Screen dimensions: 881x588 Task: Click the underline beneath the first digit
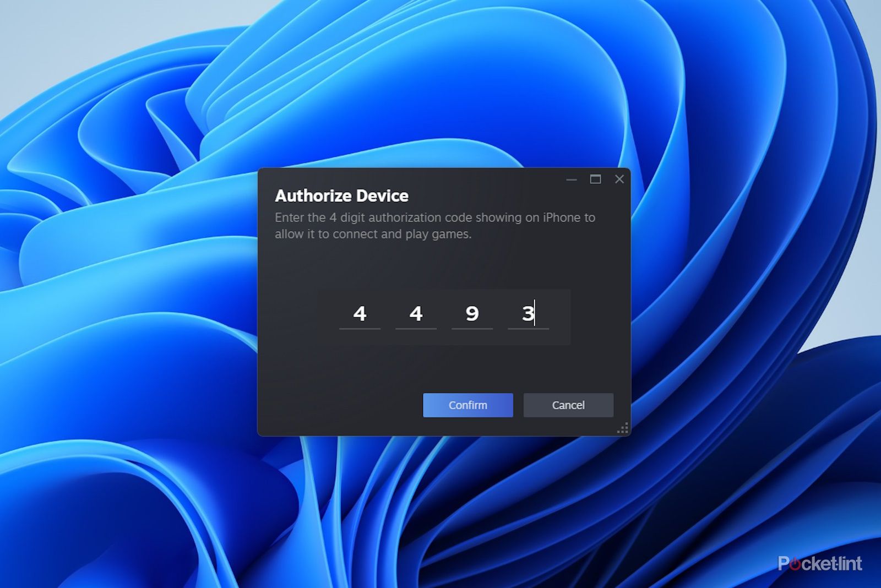pyautogui.click(x=360, y=329)
